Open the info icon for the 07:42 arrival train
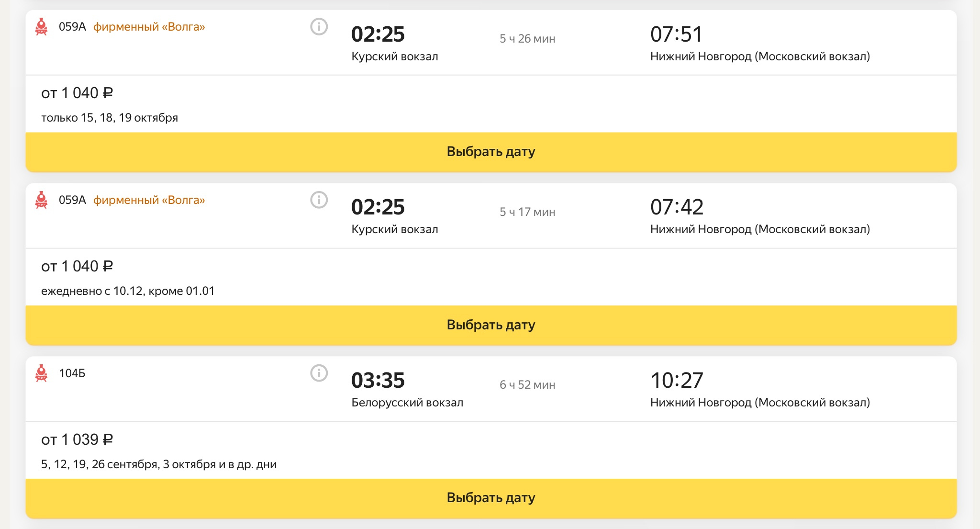Image resolution: width=980 pixels, height=529 pixels. 319,200
